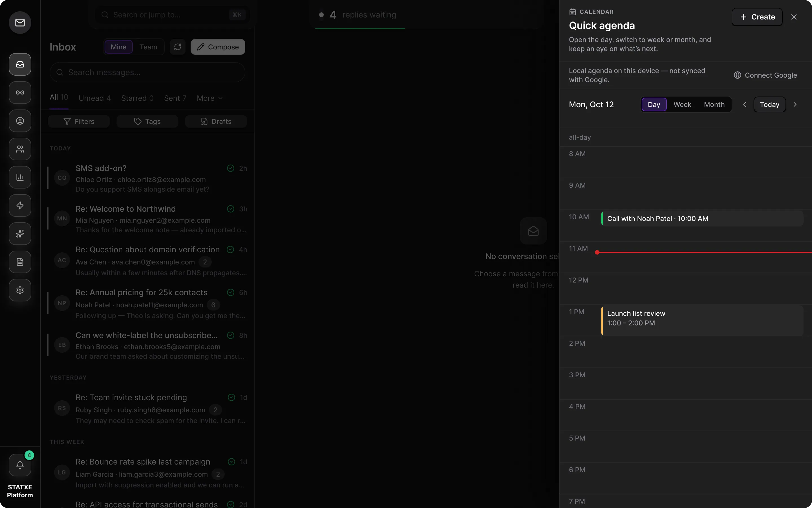Open the settings gear icon in sidebar
812x508 pixels.
(20, 290)
